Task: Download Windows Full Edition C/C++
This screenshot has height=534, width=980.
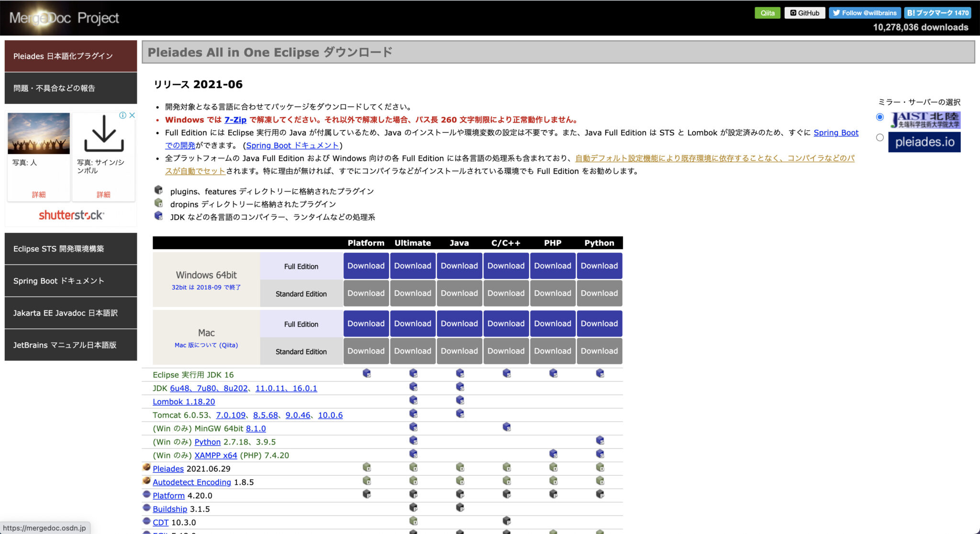Action: [506, 266]
